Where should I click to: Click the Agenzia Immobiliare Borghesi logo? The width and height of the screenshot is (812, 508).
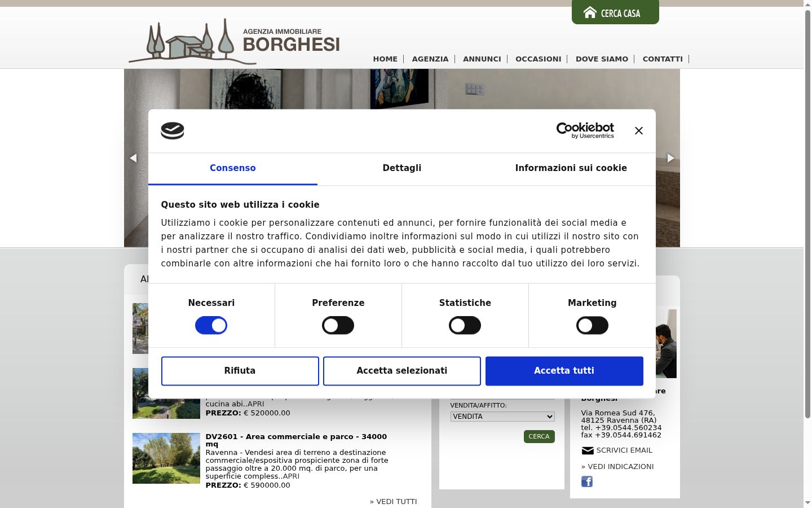pyautogui.click(x=234, y=41)
